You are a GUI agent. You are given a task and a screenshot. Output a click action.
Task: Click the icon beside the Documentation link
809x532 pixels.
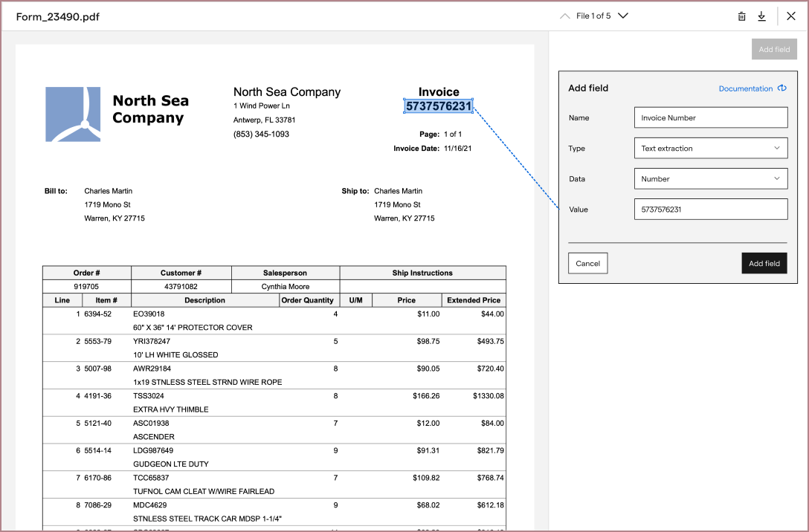[782, 88]
